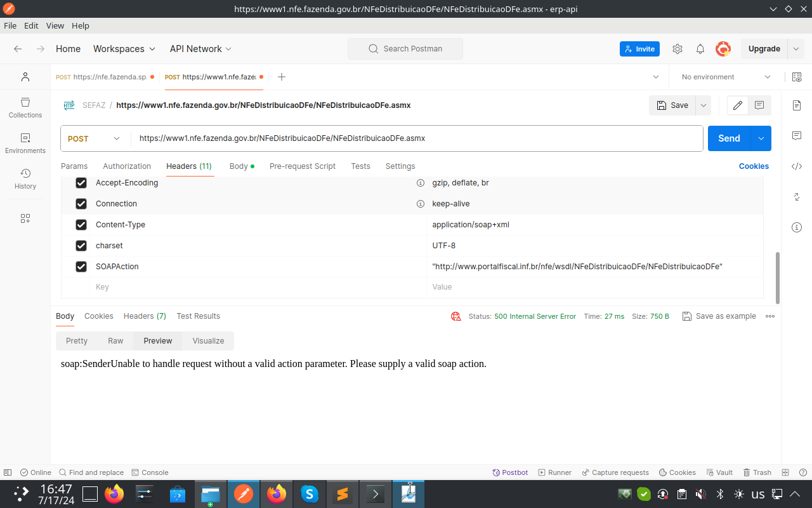Viewport: 812px width, 508px height.
Task: Open the edit pencil icon beside Save
Action: tap(737, 105)
